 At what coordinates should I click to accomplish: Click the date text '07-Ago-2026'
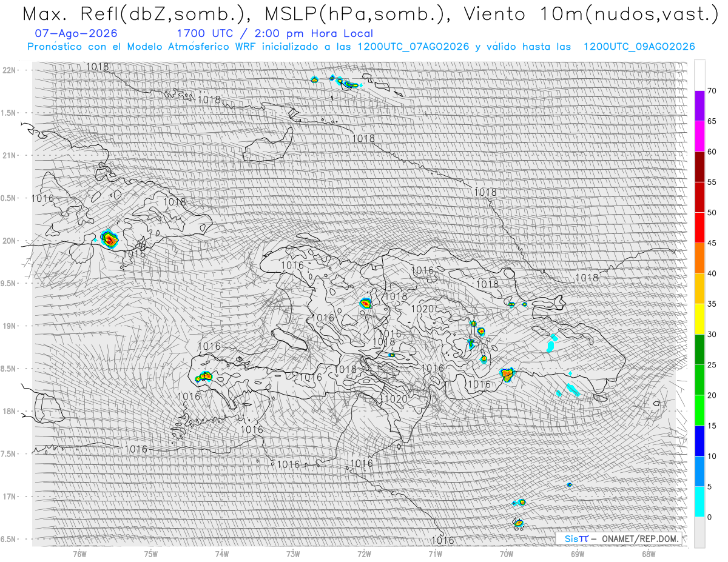click(x=76, y=33)
